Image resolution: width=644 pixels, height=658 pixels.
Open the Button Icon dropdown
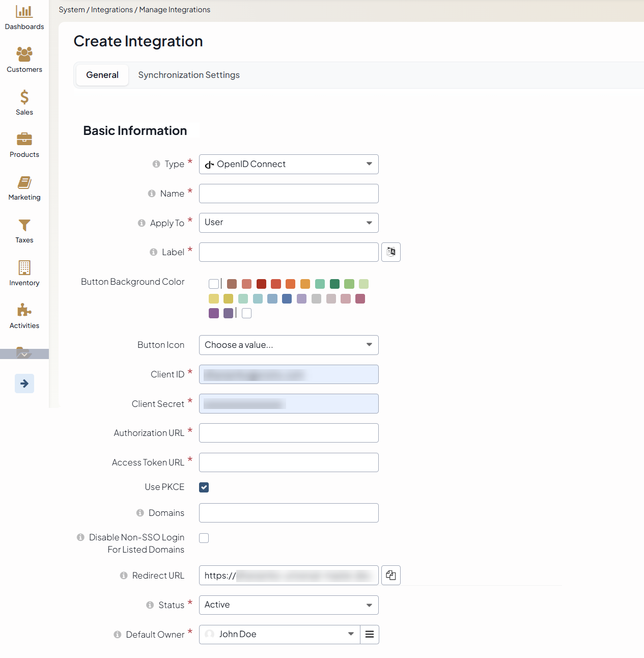coord(289,345)
